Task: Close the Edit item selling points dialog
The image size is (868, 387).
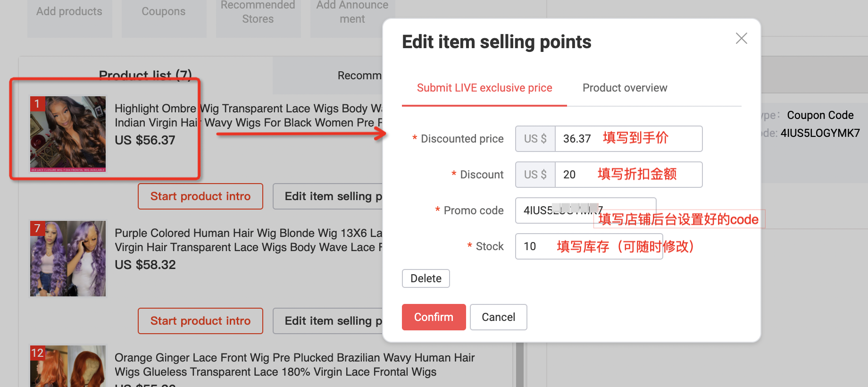Action: pyautogui.click(x=741, y=38)
